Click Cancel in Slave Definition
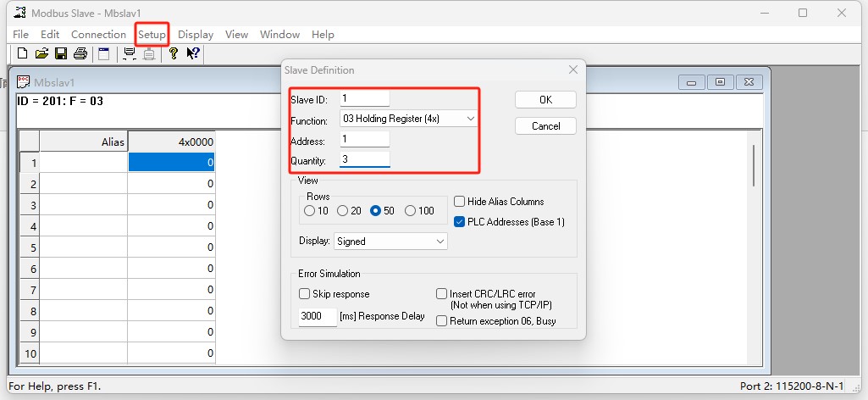Viewport: 868px width, 400px height. coord(545,125)
